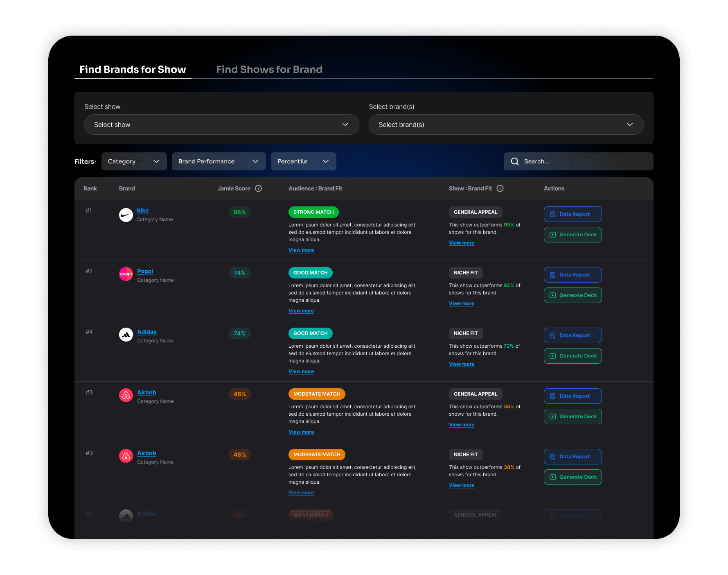The height and width of the screenshot is (575, 728).
Task: Click Generate Deck for Adidas 74% row
Action: pyautogui.click(x=572, y=356)
